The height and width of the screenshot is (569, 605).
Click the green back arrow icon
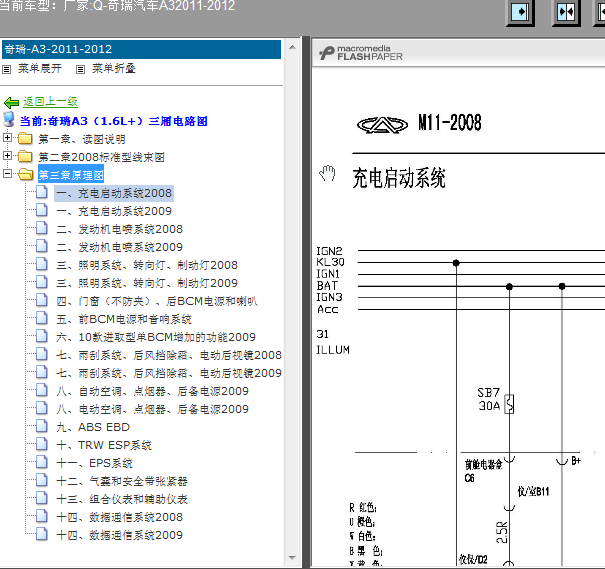click(x=11, y=103)
